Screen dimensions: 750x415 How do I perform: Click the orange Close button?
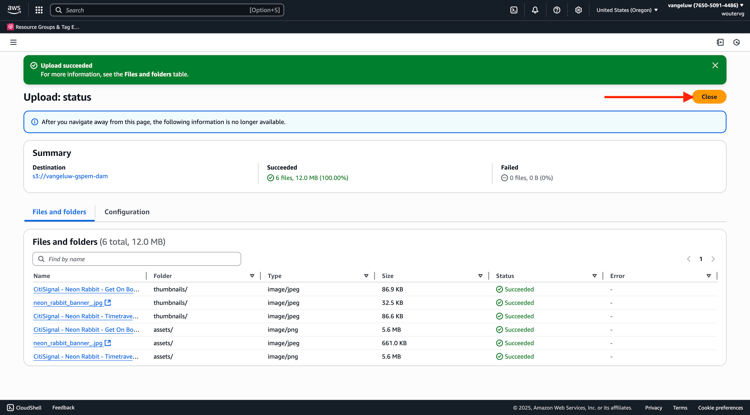tap(709, 97)
